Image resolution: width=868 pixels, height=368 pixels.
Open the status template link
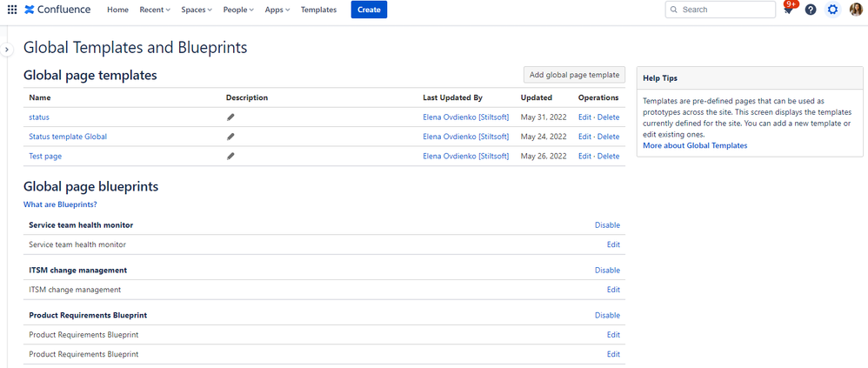click(39, 117)
